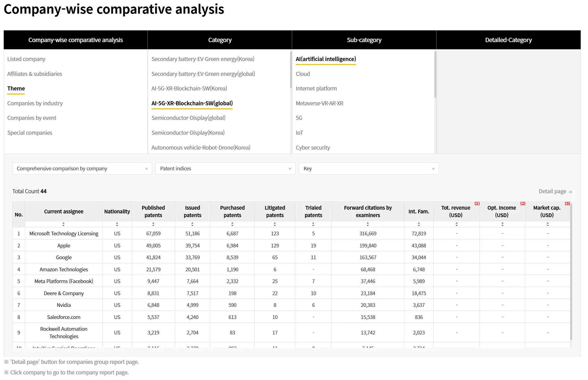Select Listed company option
The width and height of the screenshot is (588, 380).
point(26,59)
